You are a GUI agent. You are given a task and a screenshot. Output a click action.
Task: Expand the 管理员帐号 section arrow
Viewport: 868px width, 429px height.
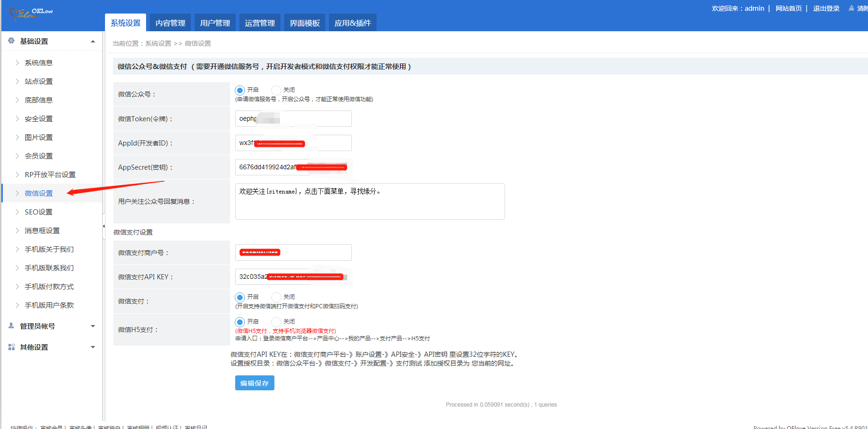tap(93, 326)
